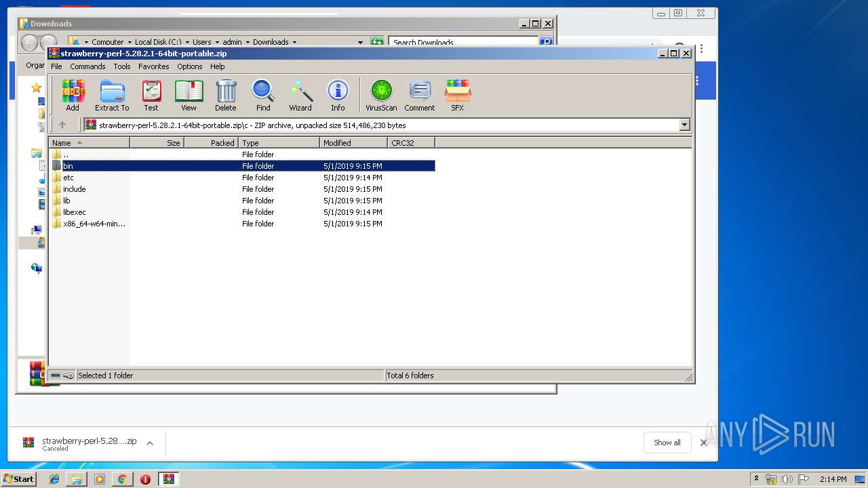This screenshot has height=488, width=868.
Task: Click the Add toolbar icon in WinRAR
Action: (x=73, y=96)
